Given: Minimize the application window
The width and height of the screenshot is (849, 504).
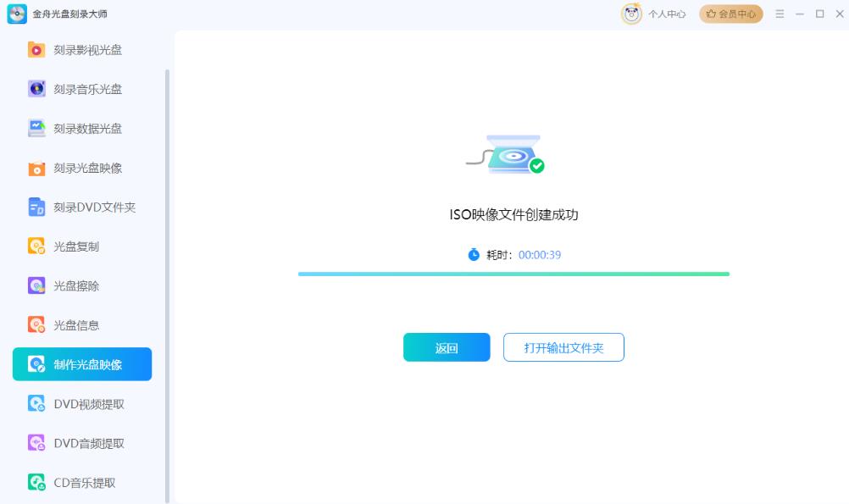Looking at the screenshot, I should 800,14.
